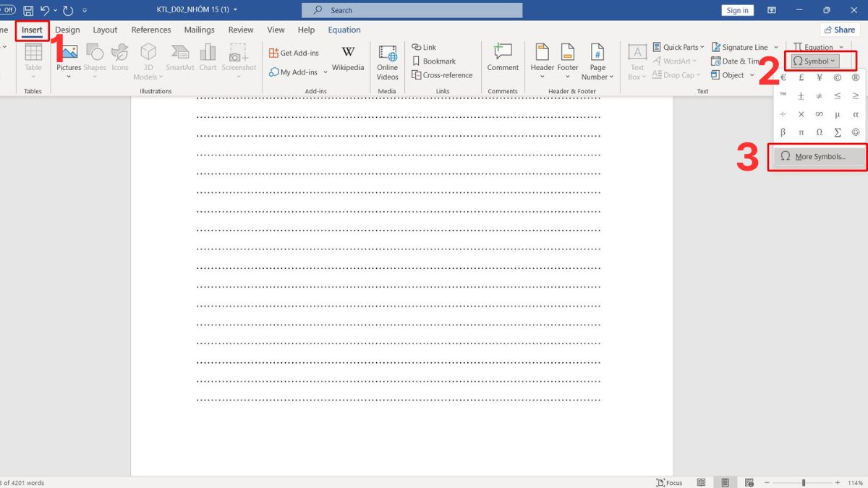This screenshot has width=868, height=488.
Task: Insert a Table from the ribbon
Action: pos(33,60)
